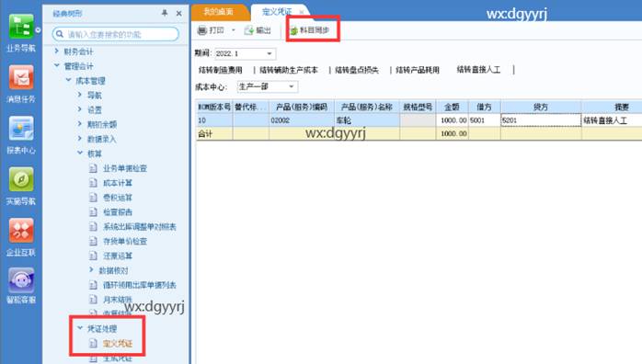Click the icon beside 系统出库调整单对照表

coord(93,226)
